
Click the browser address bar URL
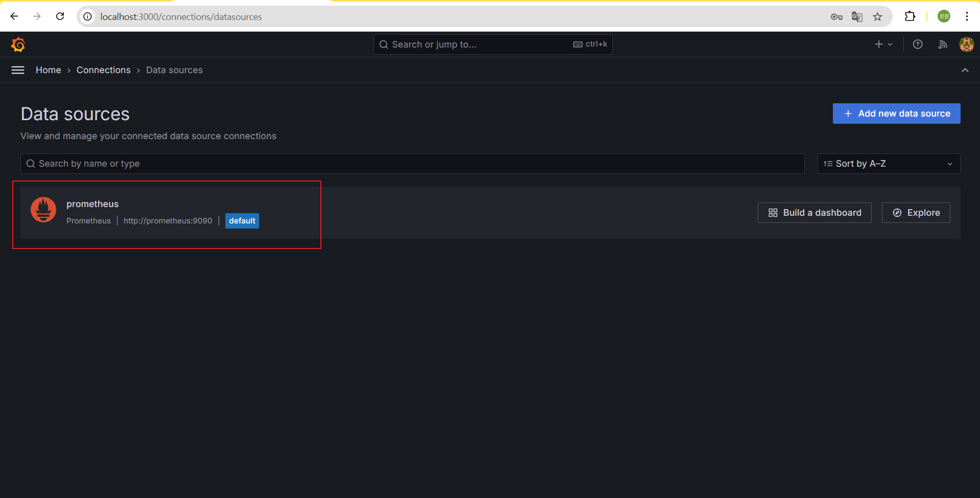[x=181, y=17]
